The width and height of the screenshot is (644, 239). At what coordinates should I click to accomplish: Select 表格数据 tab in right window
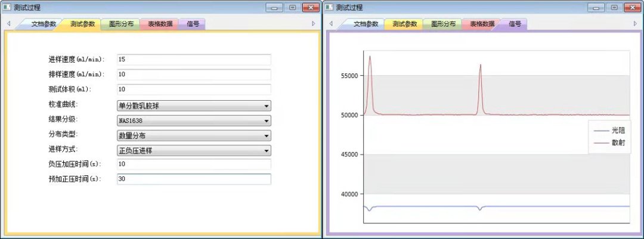[482, 24]
